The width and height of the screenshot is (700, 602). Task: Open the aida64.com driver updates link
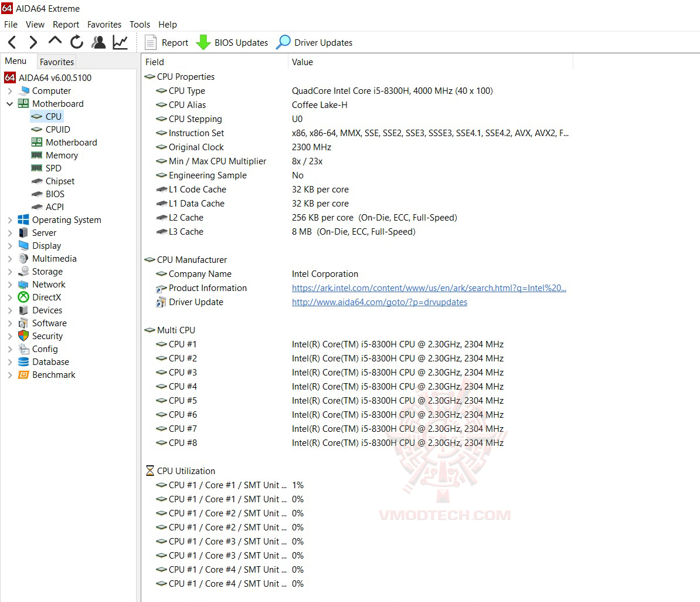tap(379, 303)
